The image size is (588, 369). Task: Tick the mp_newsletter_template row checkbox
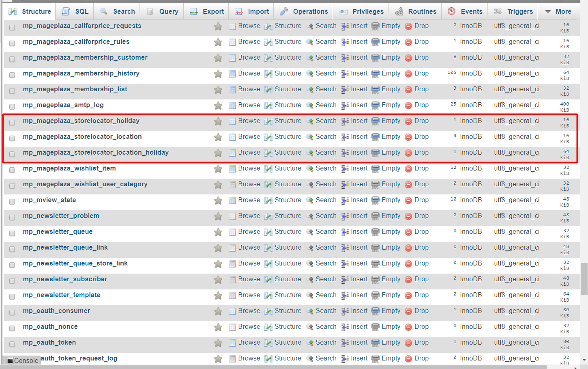click(x=12, y=297)
